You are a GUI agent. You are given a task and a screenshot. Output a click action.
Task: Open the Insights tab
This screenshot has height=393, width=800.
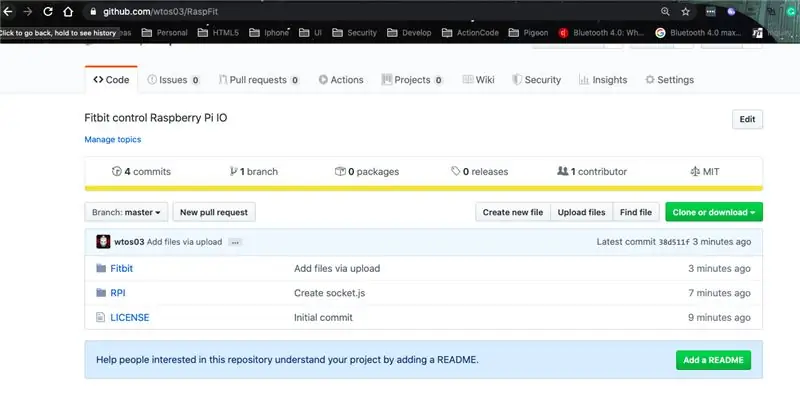point(603,80)
